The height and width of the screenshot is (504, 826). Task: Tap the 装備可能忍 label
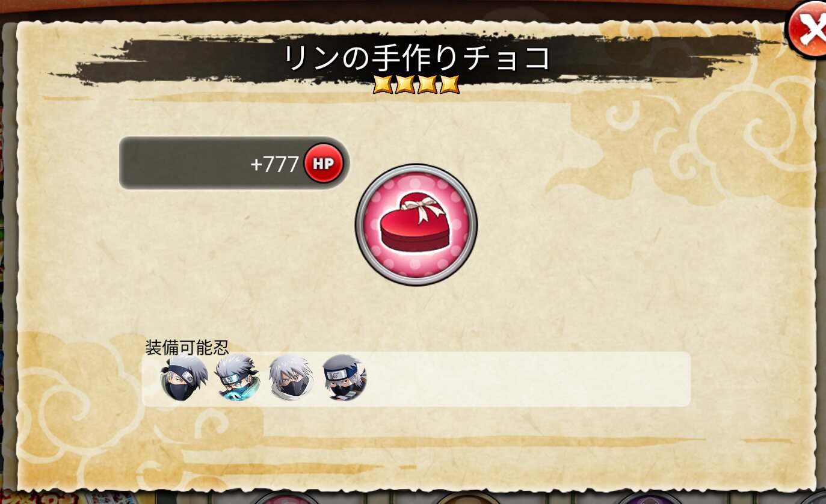[x=187, y=347]
